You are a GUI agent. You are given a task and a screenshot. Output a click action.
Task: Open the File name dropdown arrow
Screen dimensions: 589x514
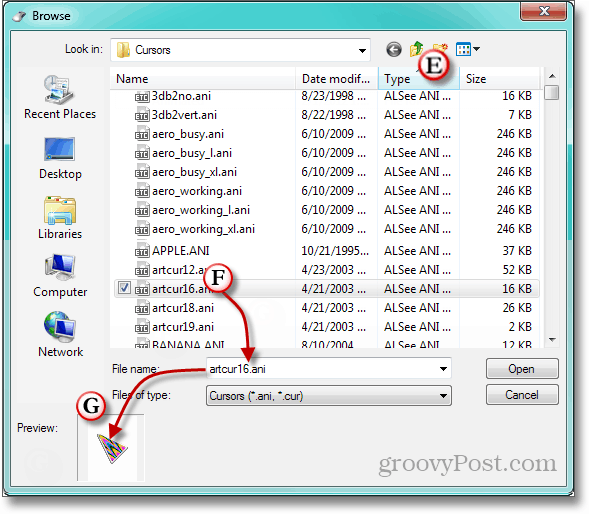(443, 369)
